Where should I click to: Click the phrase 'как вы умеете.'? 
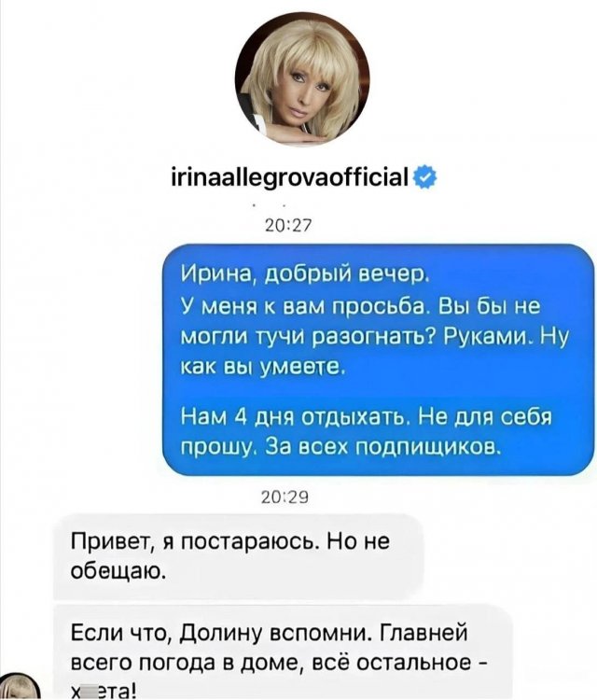(262, 367)
